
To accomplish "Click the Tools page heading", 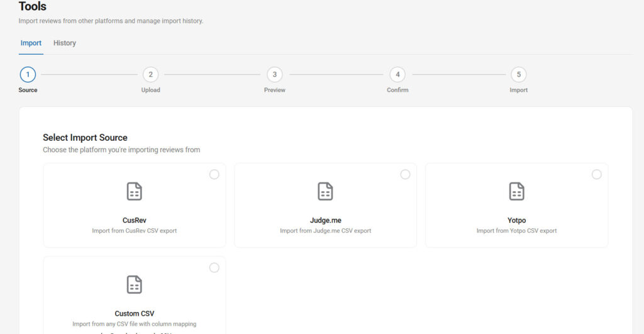I will 33,6.
